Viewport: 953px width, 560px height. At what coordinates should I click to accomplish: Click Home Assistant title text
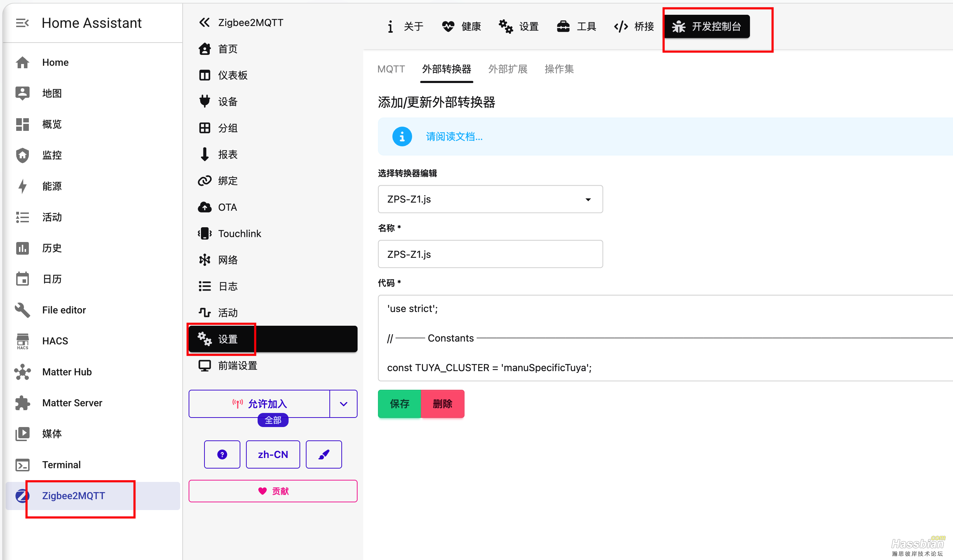click(92, 23)
